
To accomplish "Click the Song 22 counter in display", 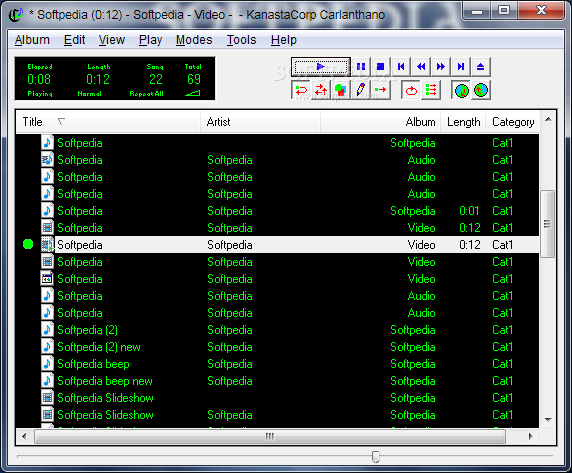I will pos(156,79).
